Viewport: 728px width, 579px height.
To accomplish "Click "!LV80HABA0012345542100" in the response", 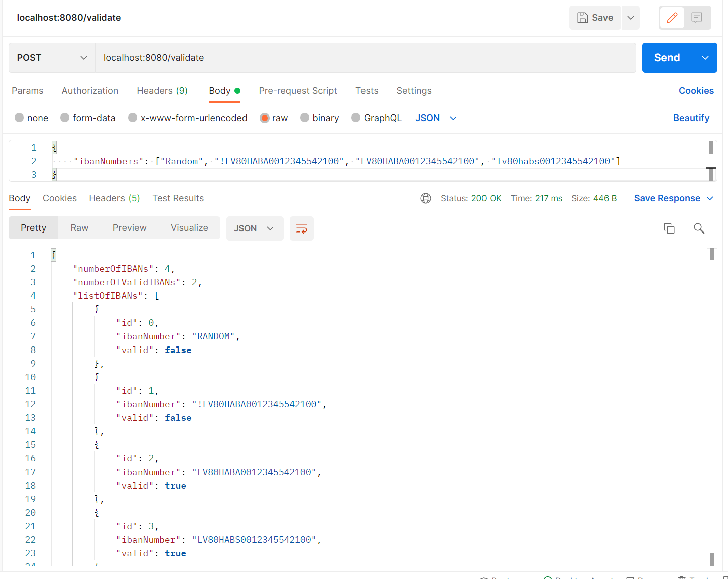I will [x=257, y=404].
